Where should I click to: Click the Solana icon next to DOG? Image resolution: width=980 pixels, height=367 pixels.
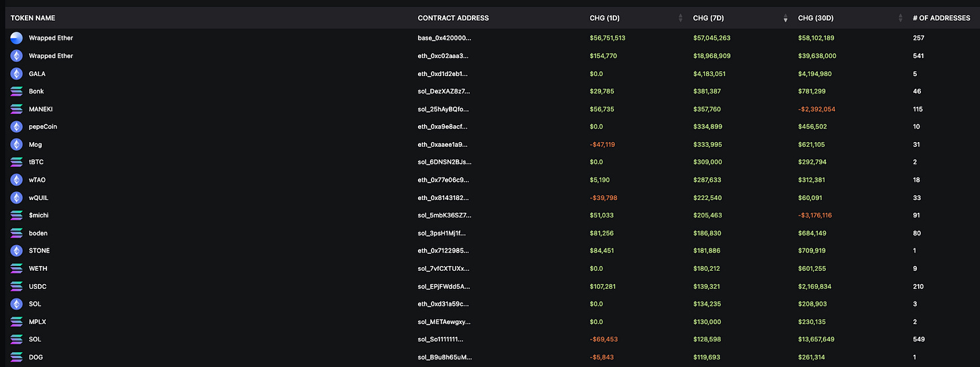point(17,357)
